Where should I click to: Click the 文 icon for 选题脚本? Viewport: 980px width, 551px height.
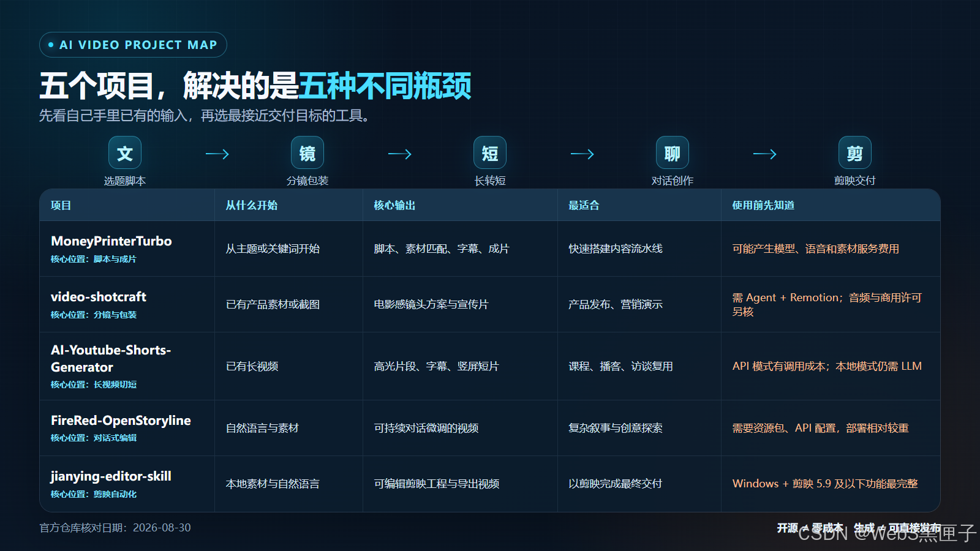pyautogui.click(x=125, y=152)
